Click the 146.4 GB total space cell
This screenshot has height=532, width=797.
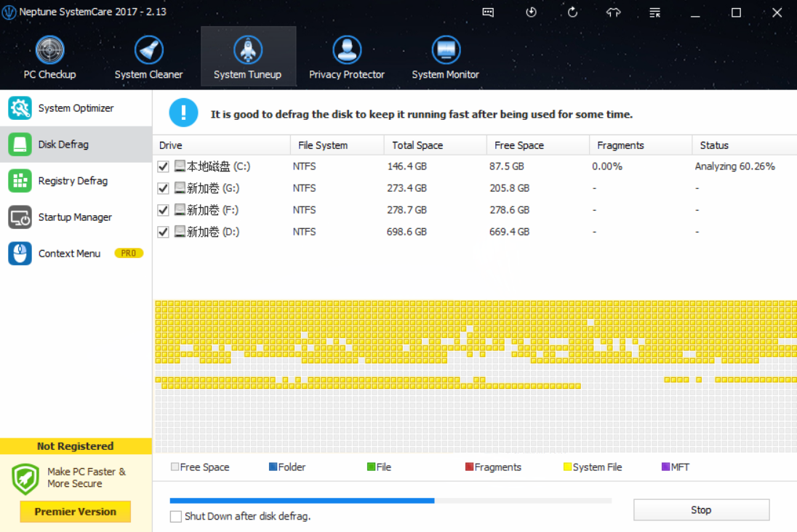(406, 166)
